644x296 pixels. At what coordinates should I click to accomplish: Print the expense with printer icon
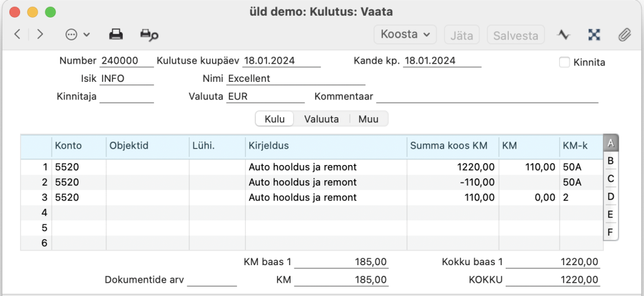(116, 35)
